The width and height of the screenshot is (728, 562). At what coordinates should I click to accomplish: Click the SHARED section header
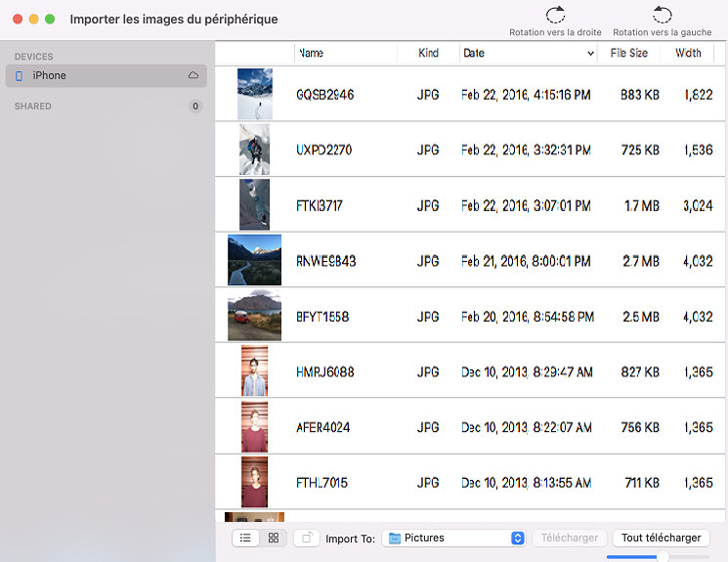(33, 107)
